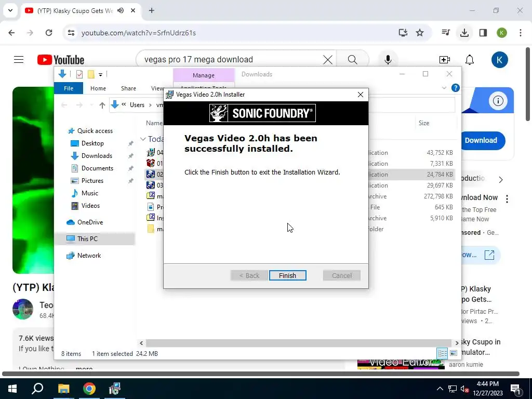532x399 pixels.
Task: Clear the YouTube search box text
Action: tap(327, 60)
